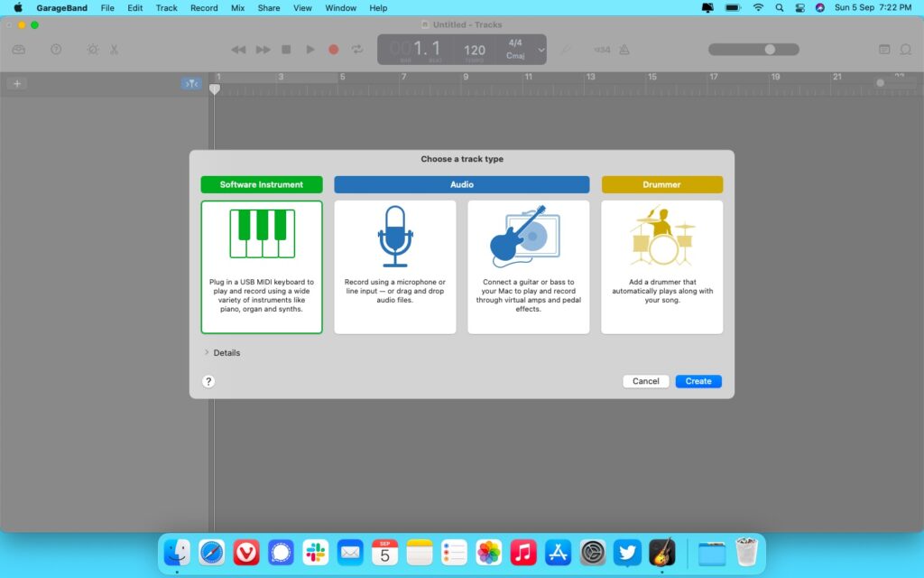Open the GarageBand Library icon in the toolbar
This screenshot has width=924, height=578.
[x=19, y=50]
